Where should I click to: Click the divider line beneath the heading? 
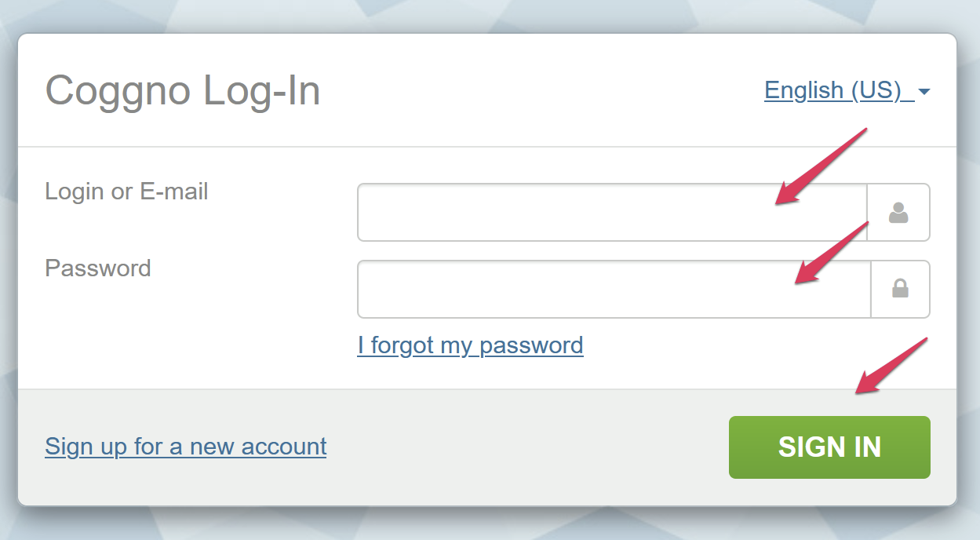tap(486, 147)
